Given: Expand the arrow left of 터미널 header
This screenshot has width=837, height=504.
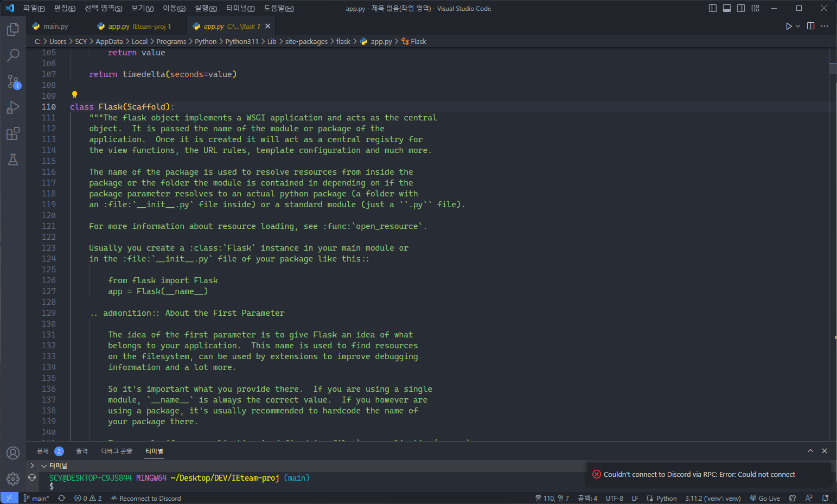Looking at the screenshot, I should (32, 465).
